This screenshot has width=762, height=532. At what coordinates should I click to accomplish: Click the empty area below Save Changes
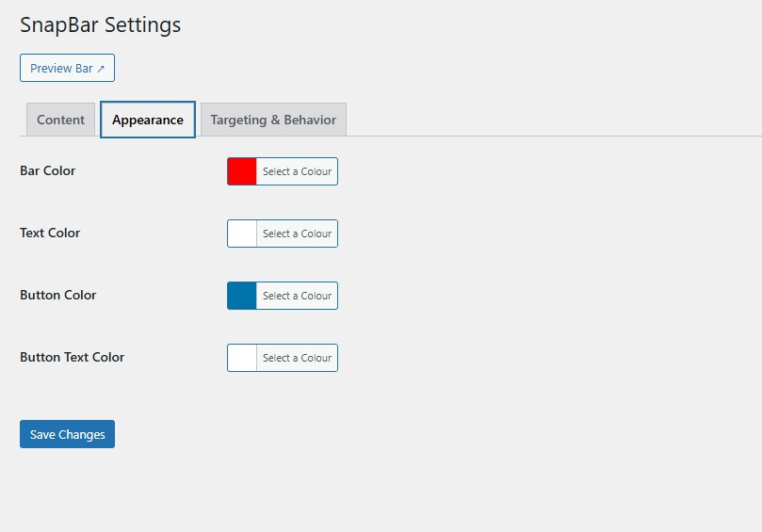[x=283, y=490]
